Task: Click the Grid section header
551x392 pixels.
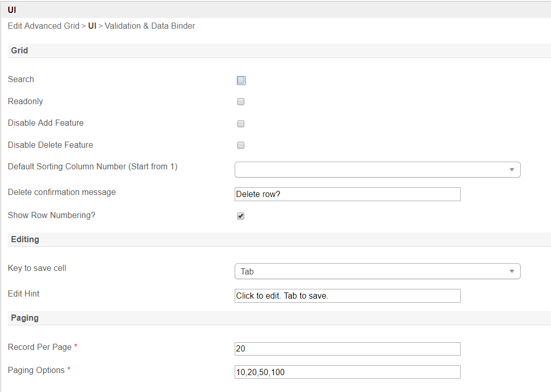Action: (x=20, y=51)
